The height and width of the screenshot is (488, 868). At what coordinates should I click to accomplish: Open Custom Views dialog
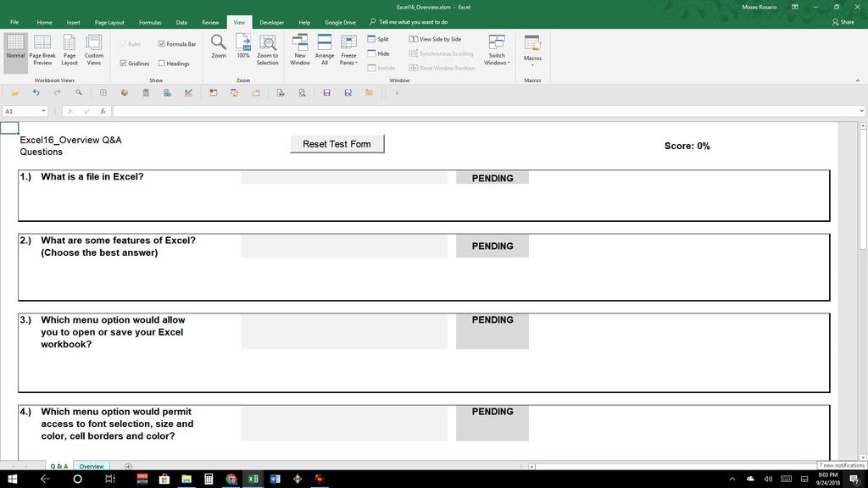(x=93, y=50)
